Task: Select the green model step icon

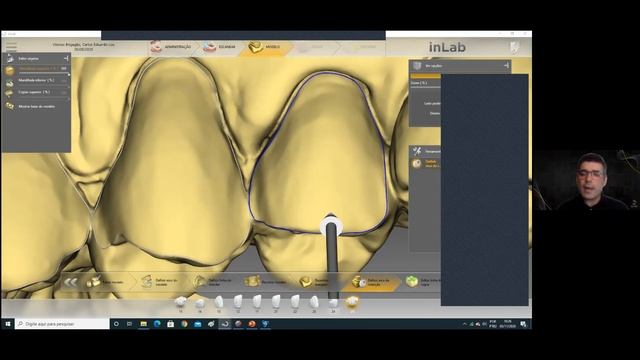Action: click(412, 281)
